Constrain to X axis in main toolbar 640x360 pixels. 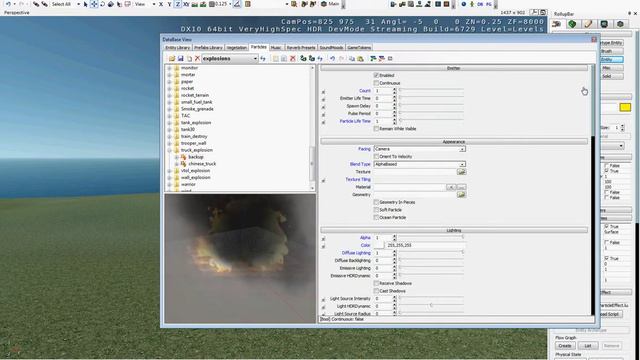[x=161, y=4]
